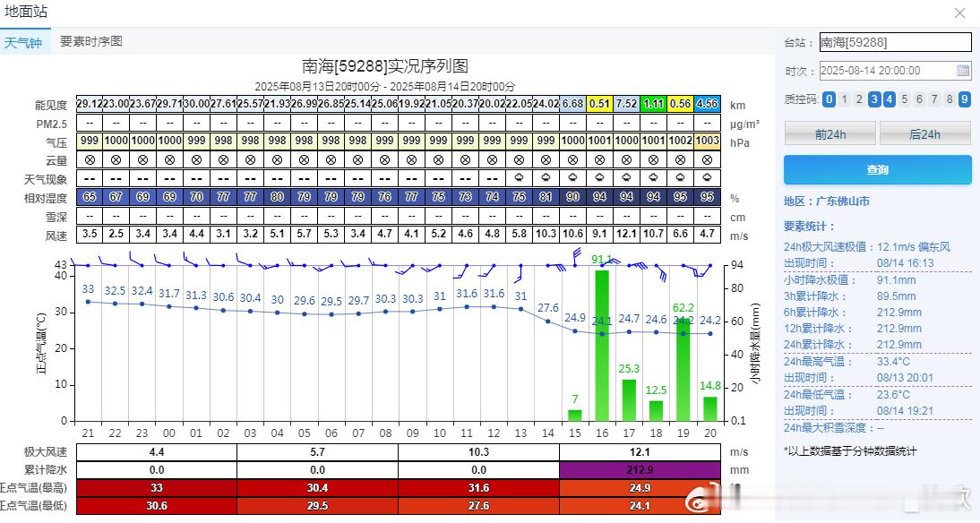Click the 65 relative humidity cell

tap(90, 197)
